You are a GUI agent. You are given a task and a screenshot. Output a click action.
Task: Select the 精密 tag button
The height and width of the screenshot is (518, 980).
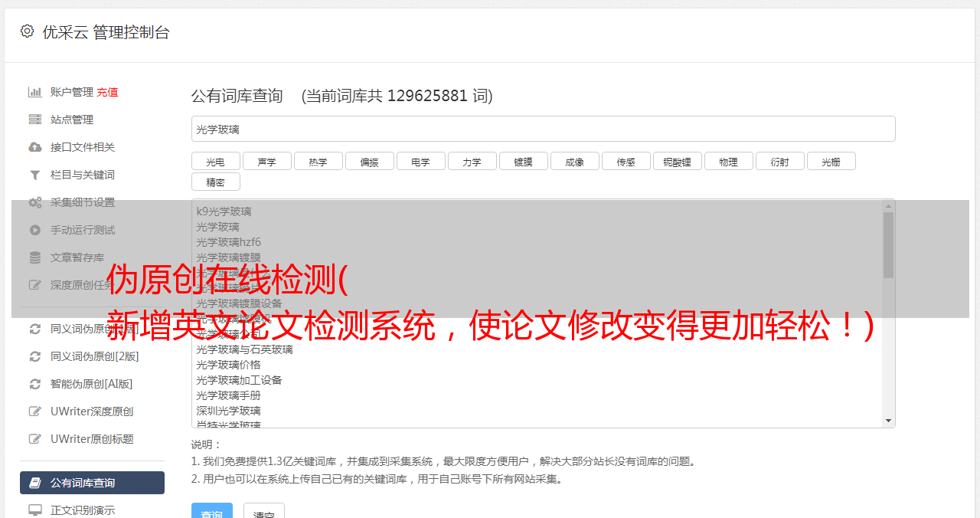(215, 182)
